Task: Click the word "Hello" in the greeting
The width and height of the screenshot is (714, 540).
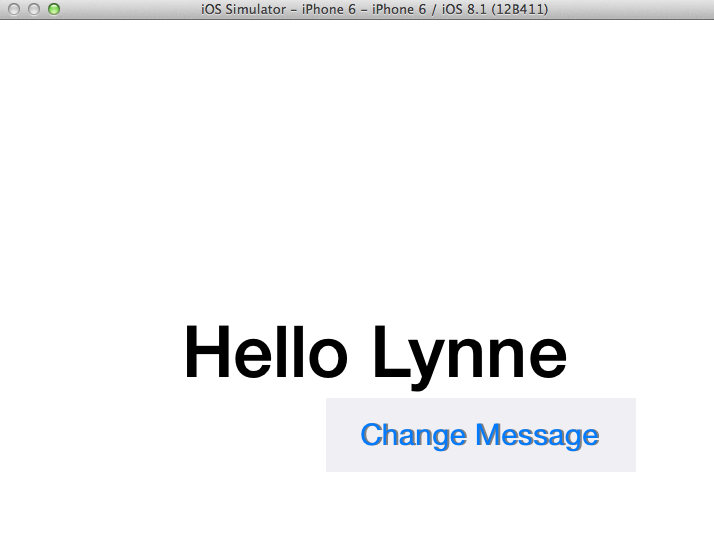Action: click(x=266, y=353)
